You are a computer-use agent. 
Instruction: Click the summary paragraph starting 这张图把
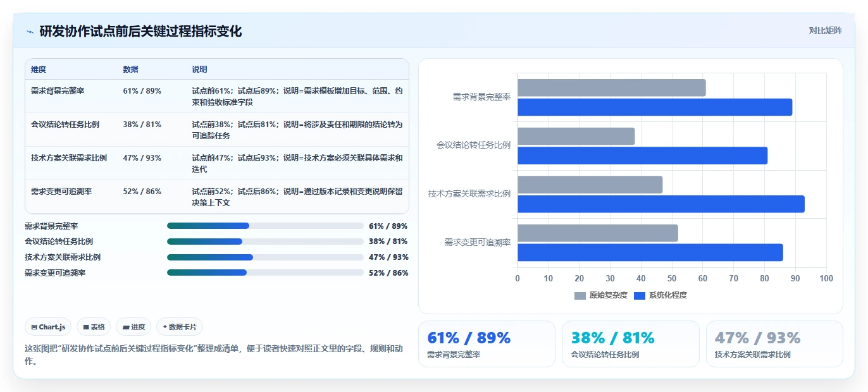pyautogui.click(x=214, y=355)
